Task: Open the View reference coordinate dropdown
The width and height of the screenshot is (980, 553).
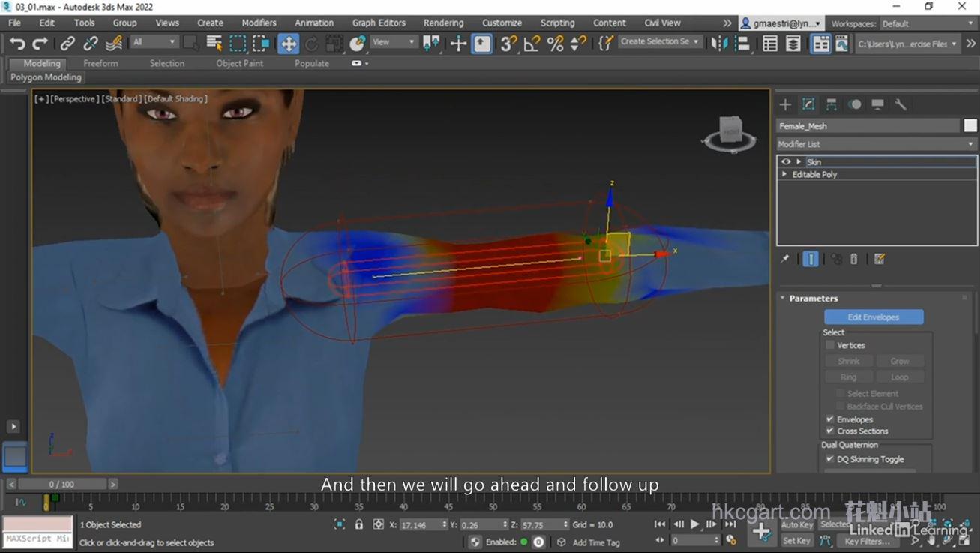Action: coord(394,42)
